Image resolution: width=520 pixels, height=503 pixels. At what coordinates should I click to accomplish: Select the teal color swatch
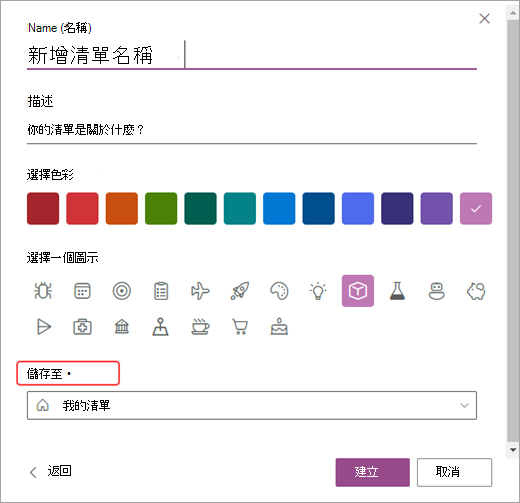(240, 208)
